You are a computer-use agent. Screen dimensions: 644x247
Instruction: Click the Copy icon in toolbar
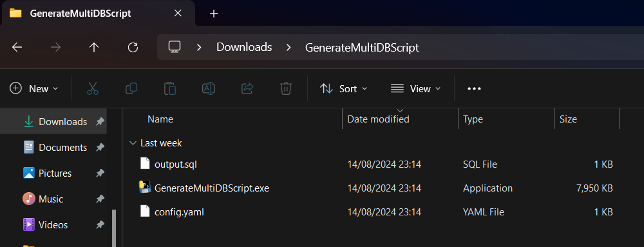131,88
